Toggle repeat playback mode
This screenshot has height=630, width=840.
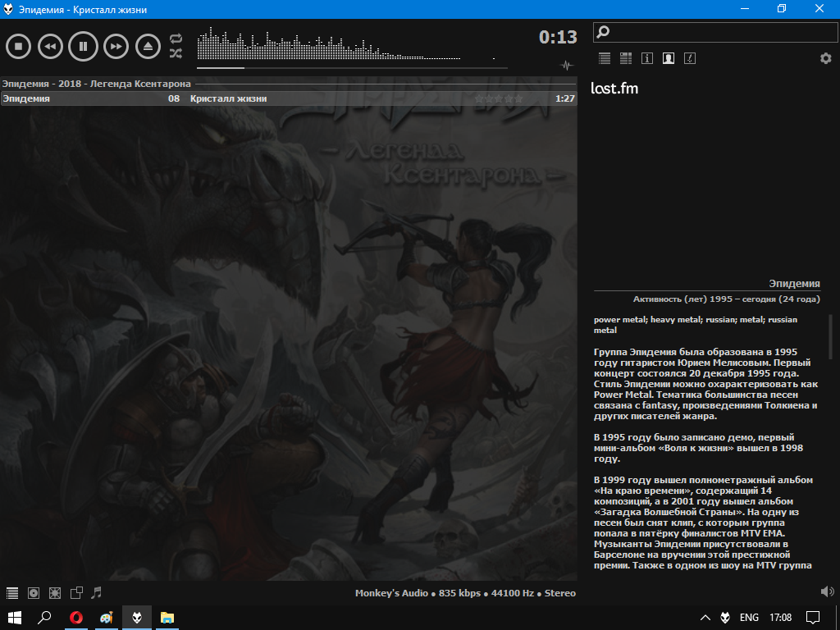(x=176, y=39)
